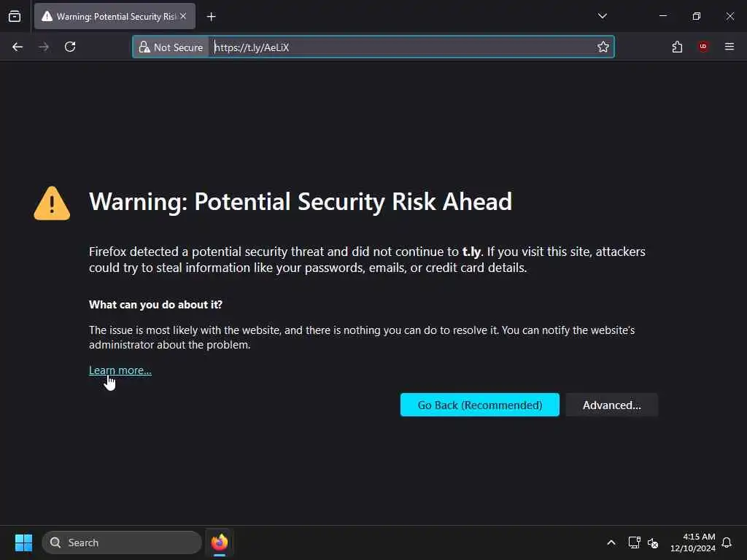The height and width of the screenshot is (560, 747).
Task: Click the What can you do about it? heading
Action: pos(156,305)
